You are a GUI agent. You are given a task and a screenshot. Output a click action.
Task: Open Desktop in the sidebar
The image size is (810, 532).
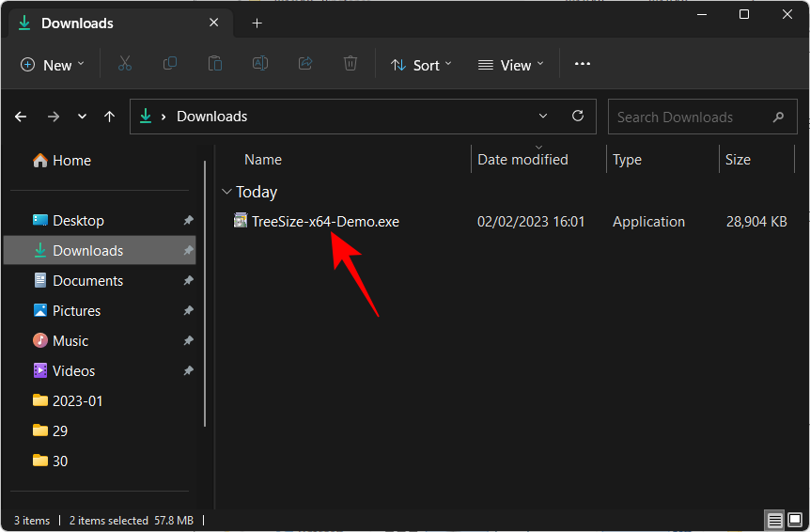100,221
